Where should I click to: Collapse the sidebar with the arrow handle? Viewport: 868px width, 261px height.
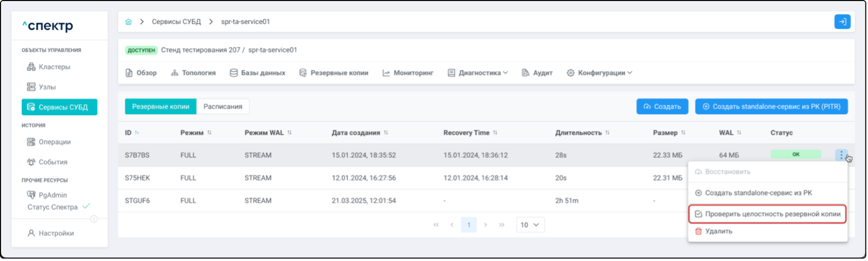click(94, 219)
